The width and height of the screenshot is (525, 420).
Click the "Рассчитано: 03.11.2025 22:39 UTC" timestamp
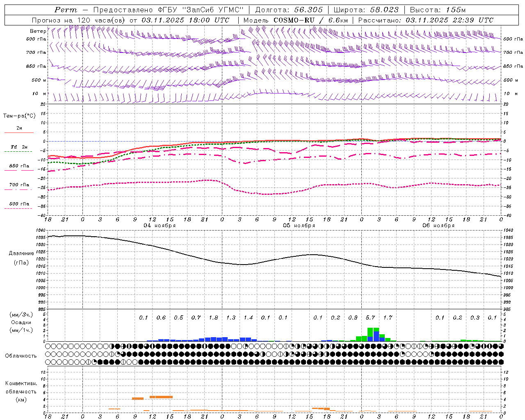point(426,20)
